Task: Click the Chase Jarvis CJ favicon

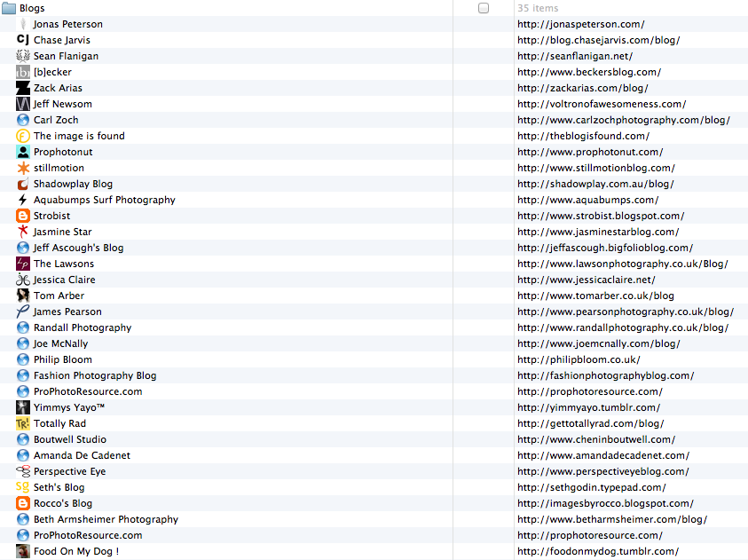Action: [x=23, y=40]
